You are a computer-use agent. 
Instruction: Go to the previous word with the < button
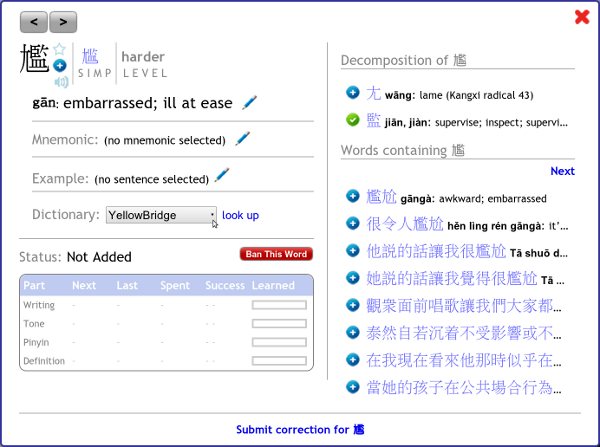click(x=34, y=22)
